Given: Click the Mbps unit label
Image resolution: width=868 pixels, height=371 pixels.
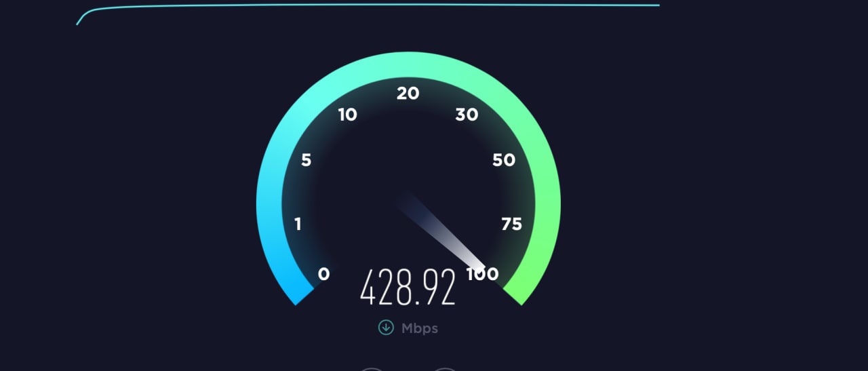Looking at the screenshot, I should point(420,328).
